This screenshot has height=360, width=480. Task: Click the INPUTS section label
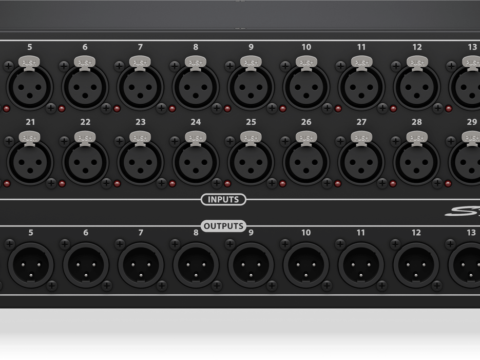[224, 199]
